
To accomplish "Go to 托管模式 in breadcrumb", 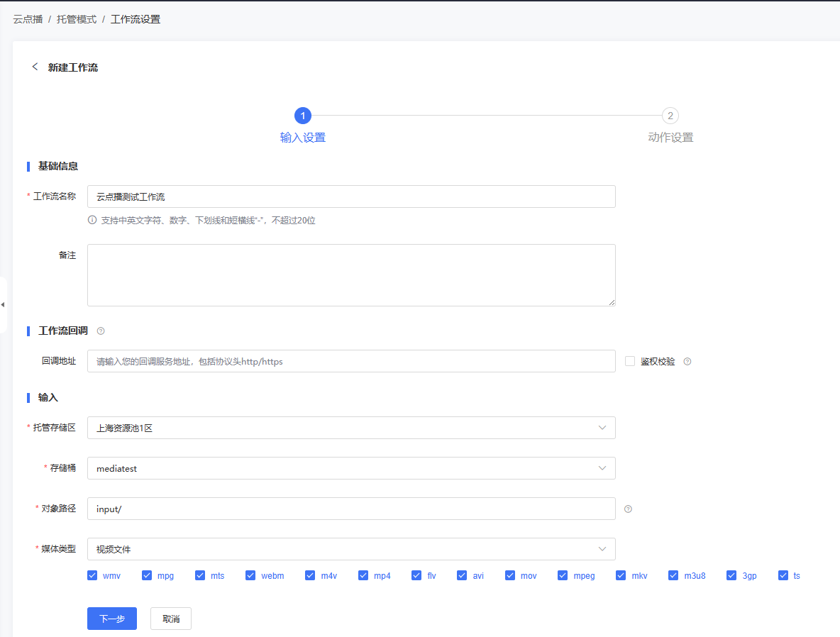I will 77,19.
